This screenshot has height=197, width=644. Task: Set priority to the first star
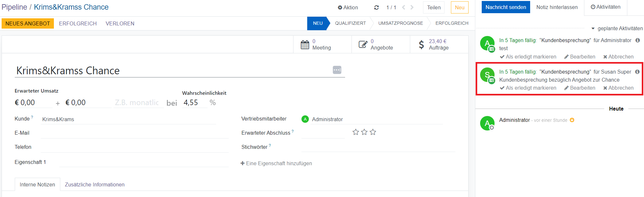coord(355,132)
